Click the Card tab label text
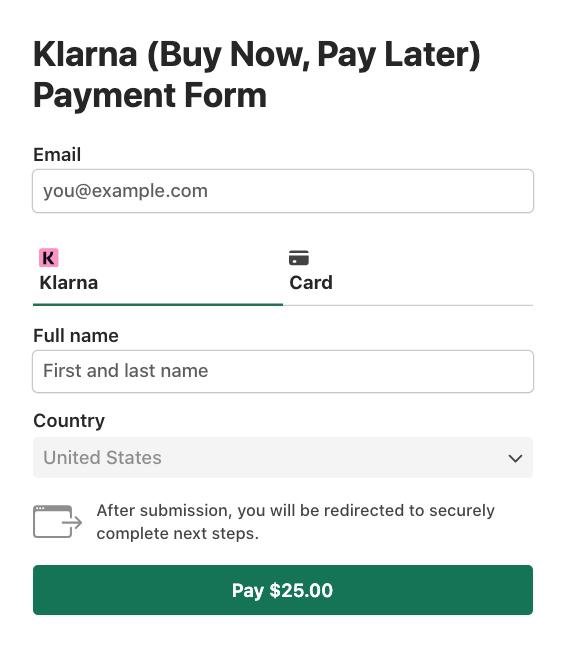 (311, 282)
